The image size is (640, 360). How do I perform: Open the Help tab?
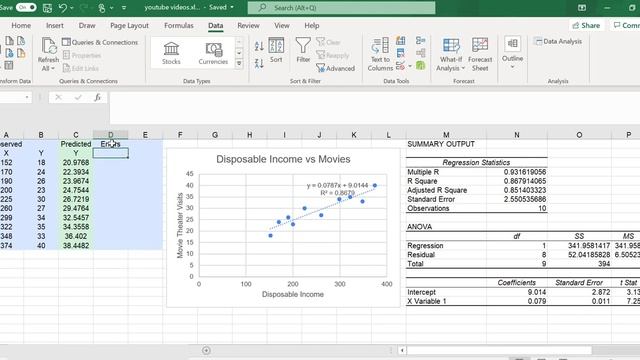tap(311, 25)
